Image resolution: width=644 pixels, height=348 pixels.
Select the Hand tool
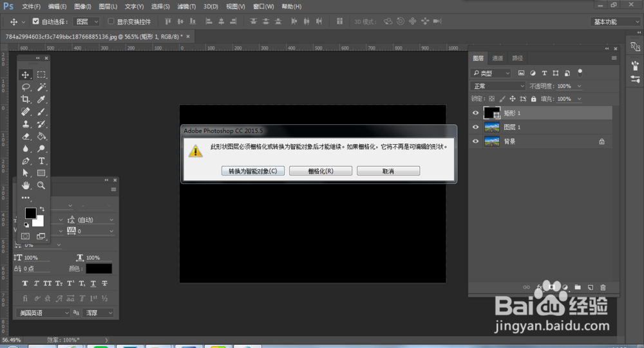(x=26, y=185)
